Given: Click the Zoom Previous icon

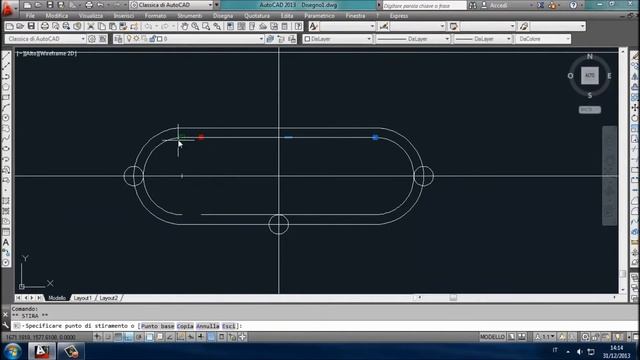Looking at the screenshot, I should (217, 27).
